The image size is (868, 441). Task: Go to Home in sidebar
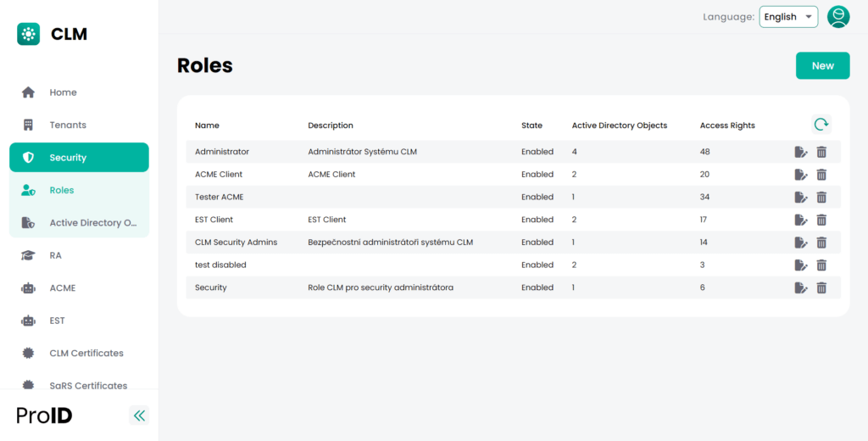[79, 92]
